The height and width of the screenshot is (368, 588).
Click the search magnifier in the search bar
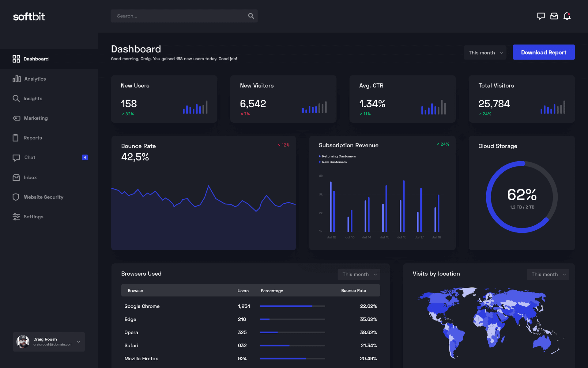251,16
